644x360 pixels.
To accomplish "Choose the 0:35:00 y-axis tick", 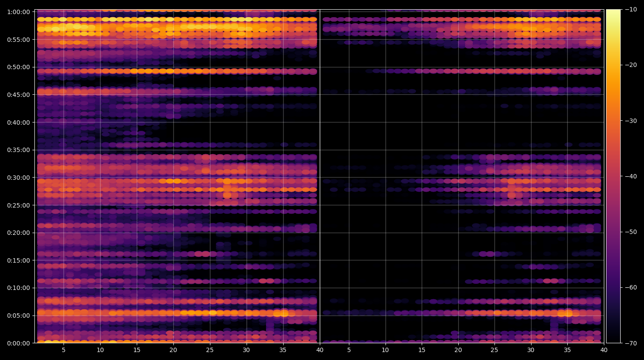I will point(19,150).
